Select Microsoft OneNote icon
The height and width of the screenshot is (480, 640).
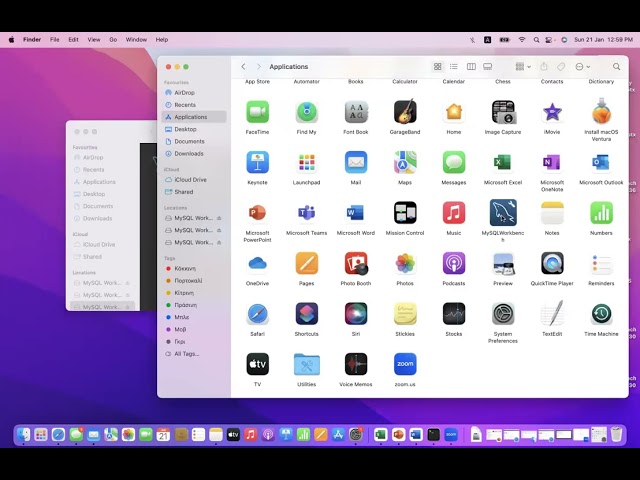(x=552, y=162)
